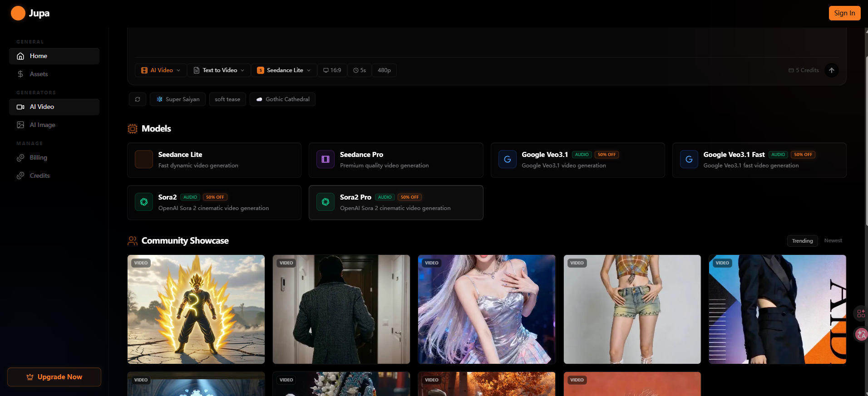Click the Credits icon in sidebar
The image size is (868, 396).
[20, 176]
